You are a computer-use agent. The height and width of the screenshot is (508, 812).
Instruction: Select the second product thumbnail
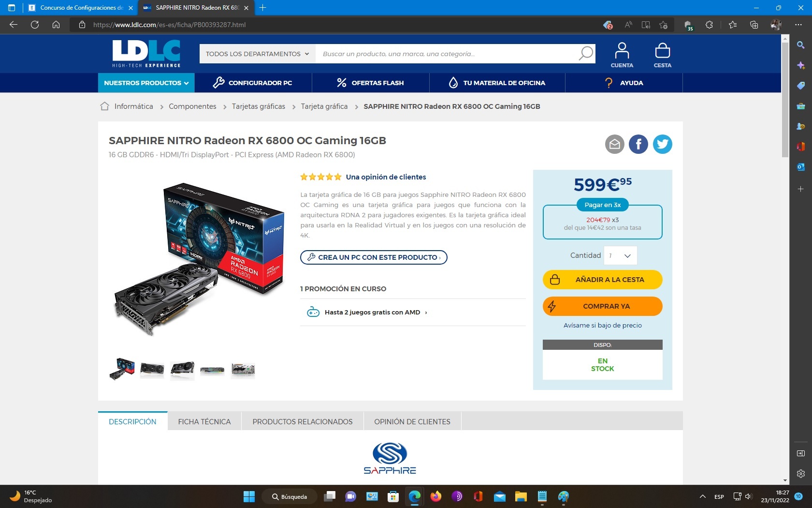click(x=152, y=370)
